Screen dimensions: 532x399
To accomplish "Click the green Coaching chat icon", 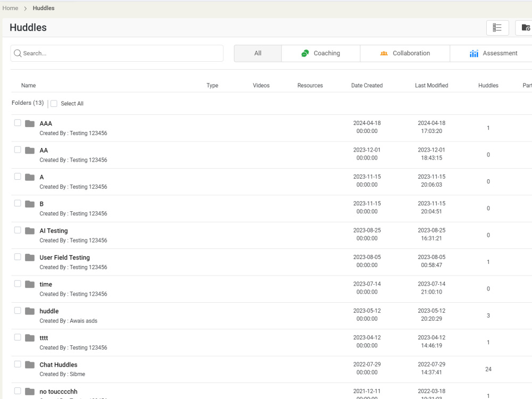I will [305, 53].
